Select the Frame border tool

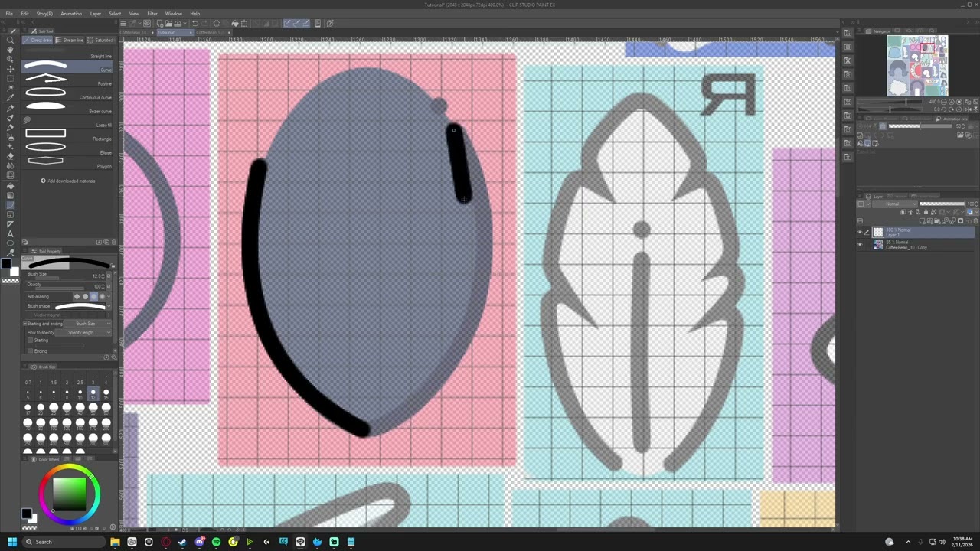10,215
